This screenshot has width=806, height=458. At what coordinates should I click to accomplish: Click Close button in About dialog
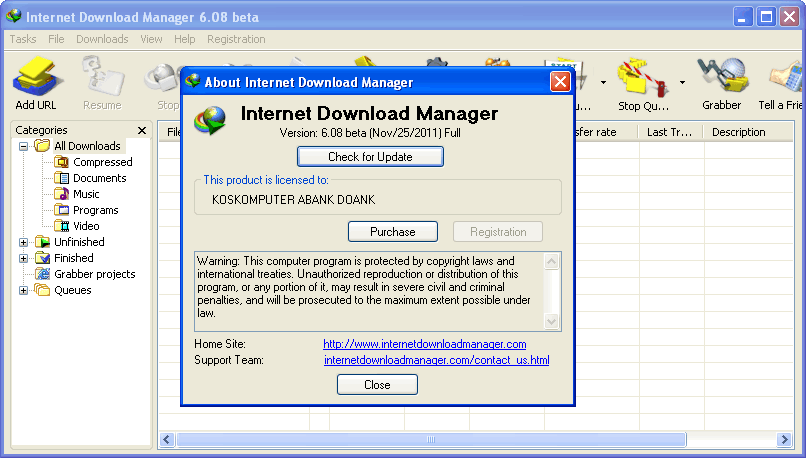pyautogui.click(x=377, y=384)
